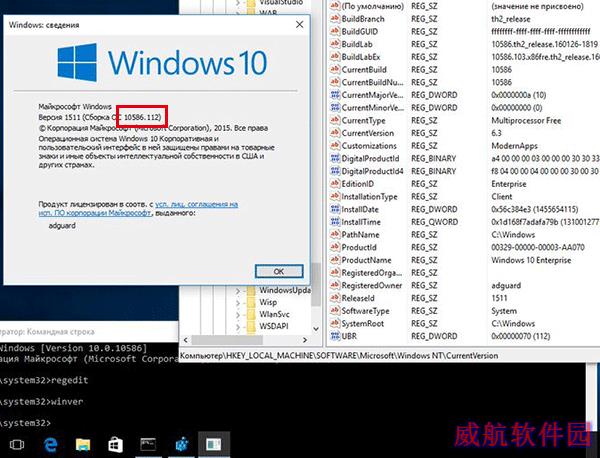
Task: Select the DigitalProductId binary icon
Action: pos(335,158)
